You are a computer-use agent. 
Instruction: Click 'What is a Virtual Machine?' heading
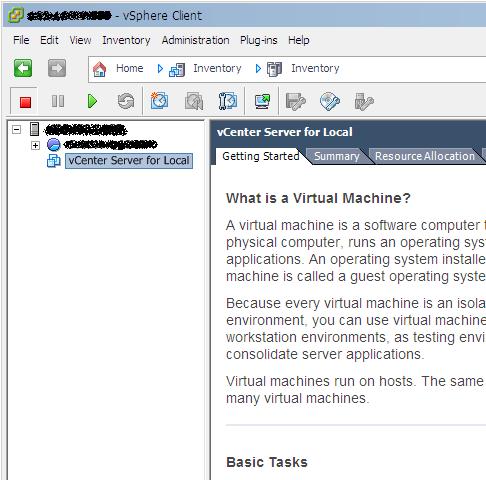pyautogui.click(x=318, y=198)
